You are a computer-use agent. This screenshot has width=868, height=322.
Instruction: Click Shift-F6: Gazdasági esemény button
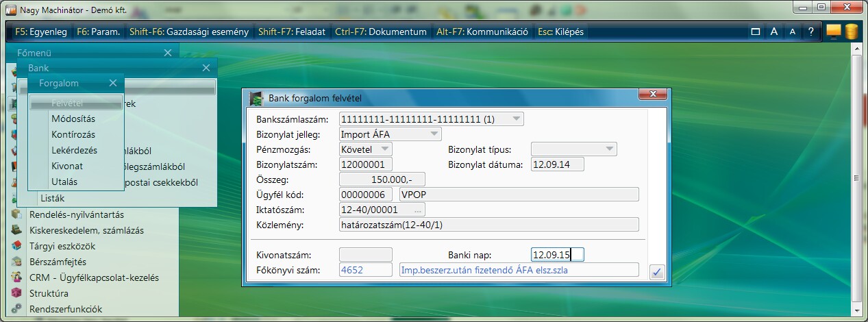[188, 32]
